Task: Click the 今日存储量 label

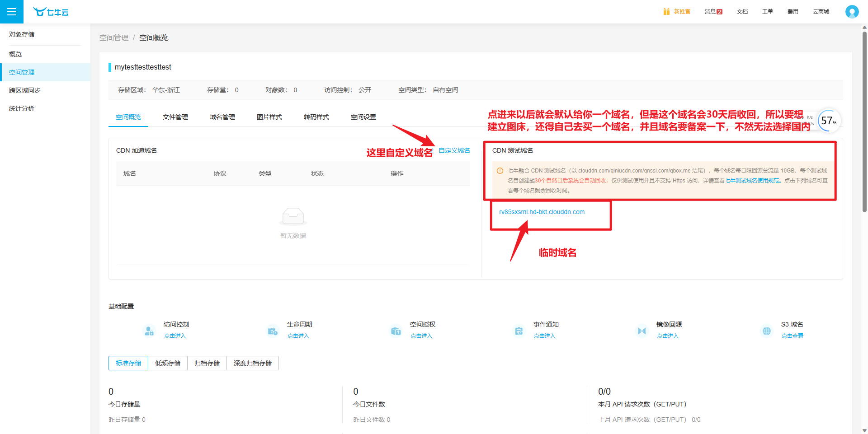Action: [124, 404]
